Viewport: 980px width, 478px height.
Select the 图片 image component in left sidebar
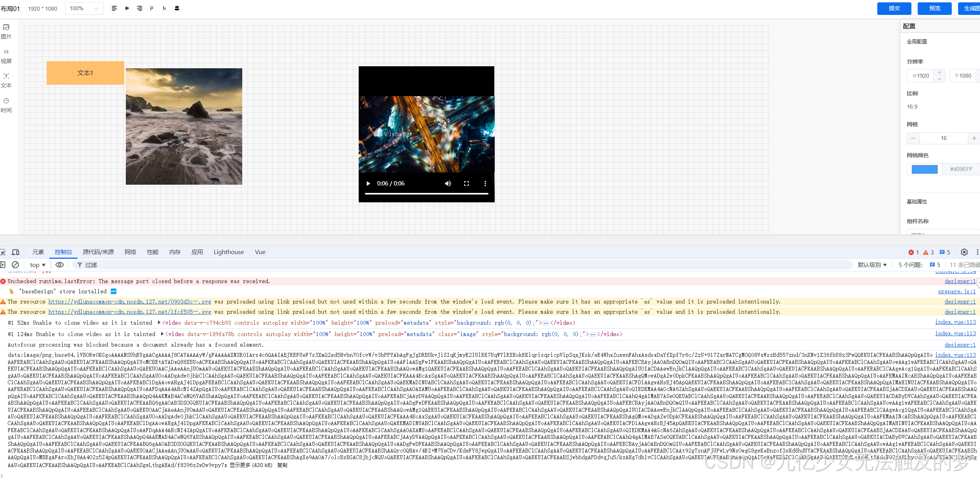[6, 31]
